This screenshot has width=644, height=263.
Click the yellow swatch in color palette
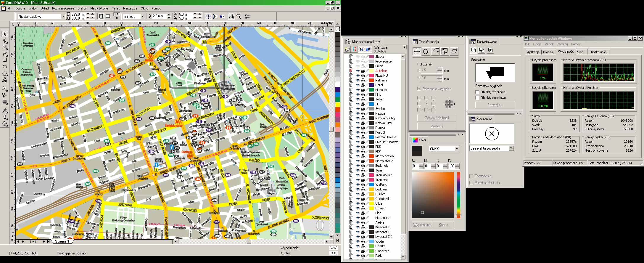point(338,105)
